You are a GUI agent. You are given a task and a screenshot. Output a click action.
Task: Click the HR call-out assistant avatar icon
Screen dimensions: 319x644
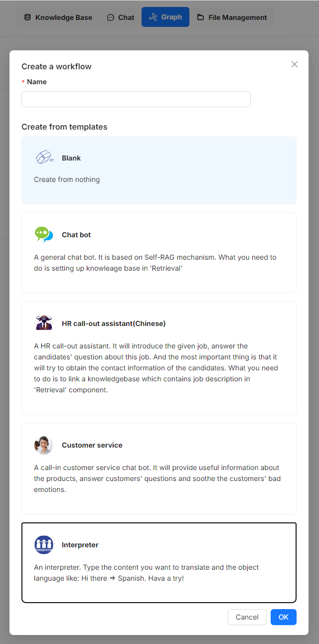(44, 323)
